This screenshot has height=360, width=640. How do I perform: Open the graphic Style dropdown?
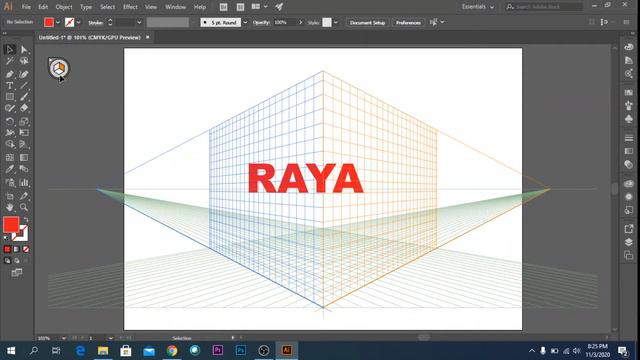336,22
